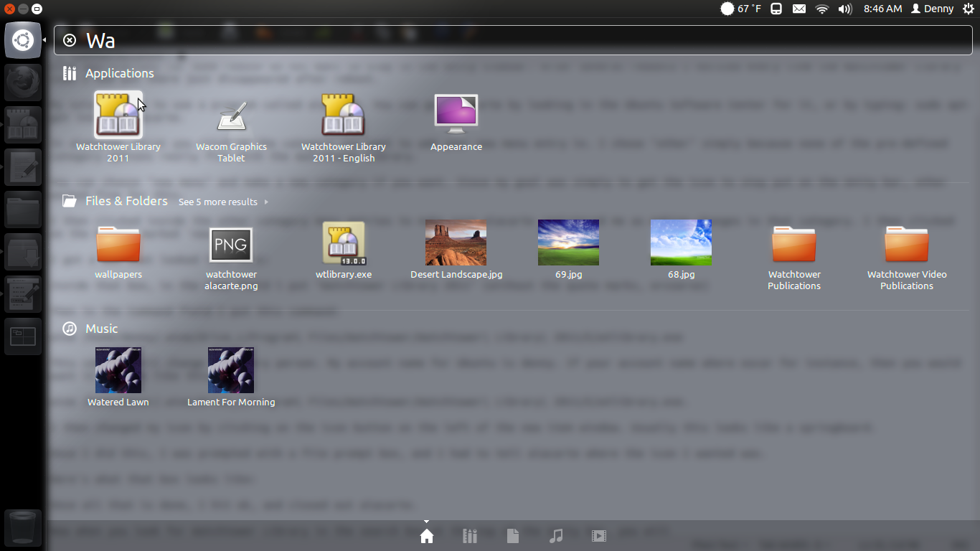The height and width of the screenshot is (551, 980).
Task: Open the power gear session menu
Action: point(969,9)
